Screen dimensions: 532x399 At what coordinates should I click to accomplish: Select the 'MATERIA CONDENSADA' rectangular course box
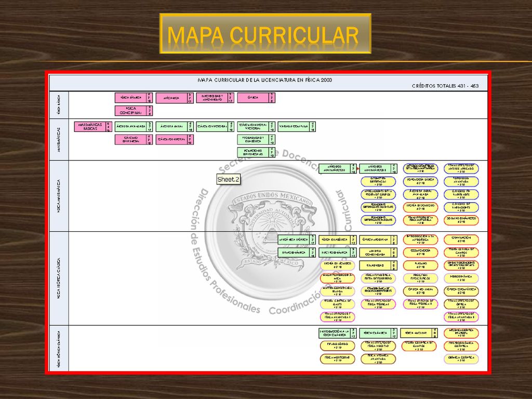pos(378,253)
